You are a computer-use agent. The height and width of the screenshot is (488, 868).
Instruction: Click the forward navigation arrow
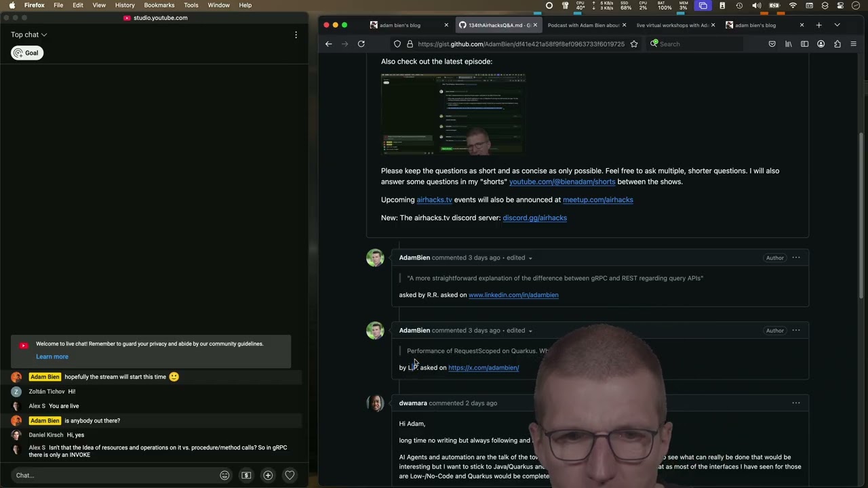click(344, 44)
